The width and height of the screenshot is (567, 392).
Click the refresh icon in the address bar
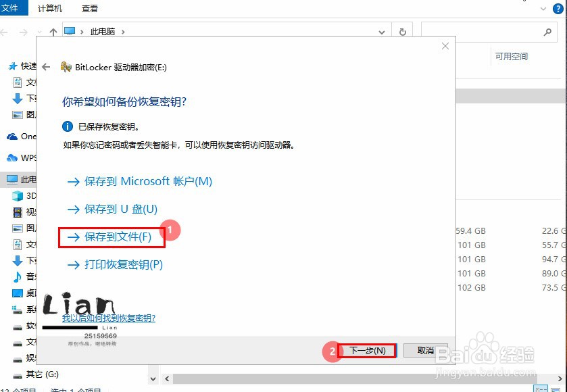(403, 31)
